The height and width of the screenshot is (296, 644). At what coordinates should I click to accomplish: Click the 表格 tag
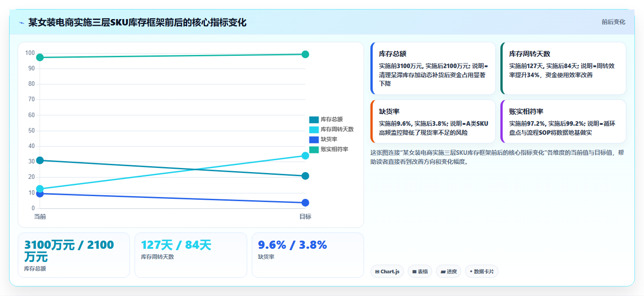[420, 271]
